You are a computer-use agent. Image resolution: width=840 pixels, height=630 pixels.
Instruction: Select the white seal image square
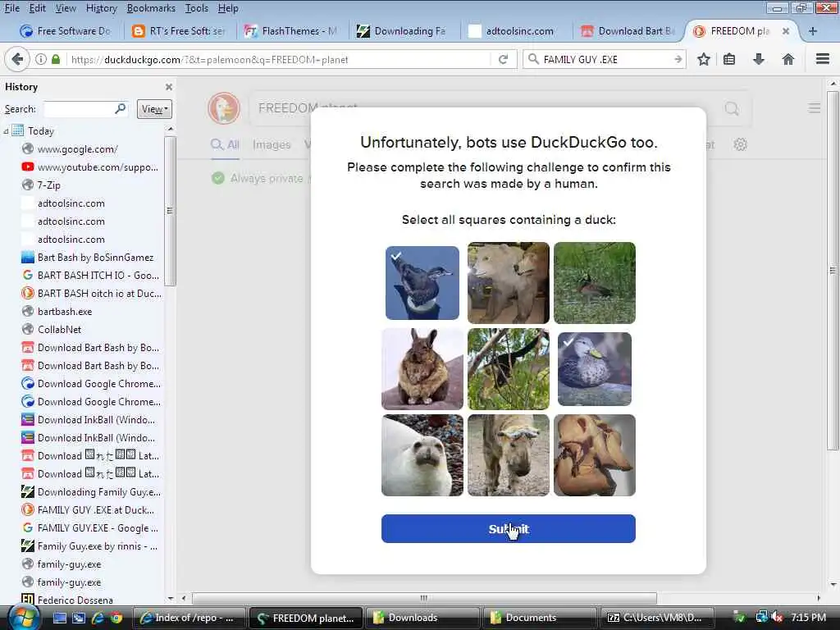(422, 455)
